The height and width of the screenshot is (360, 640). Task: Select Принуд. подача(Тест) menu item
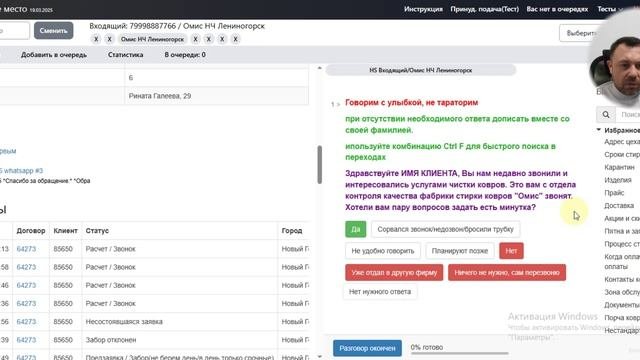click(484, 9)
